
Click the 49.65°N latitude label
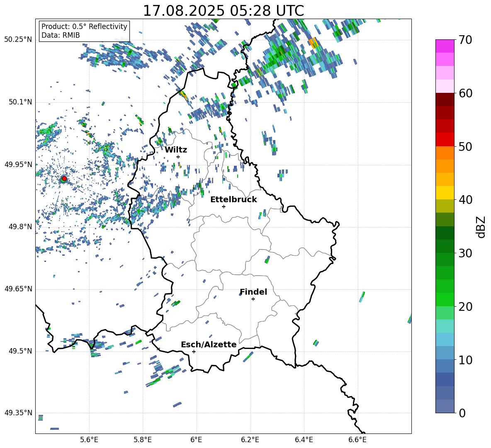tap(18, 288)
